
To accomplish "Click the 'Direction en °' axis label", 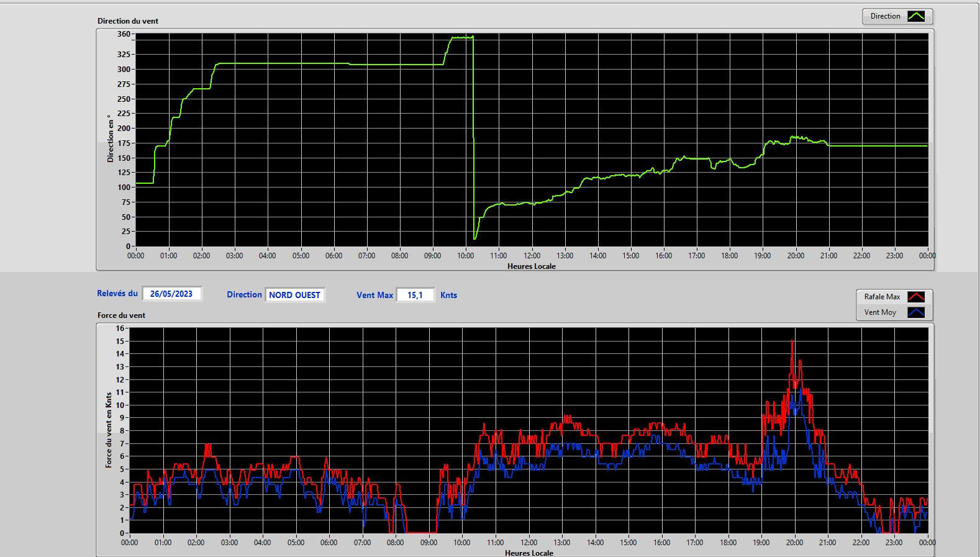I will [x=111, y=138].
